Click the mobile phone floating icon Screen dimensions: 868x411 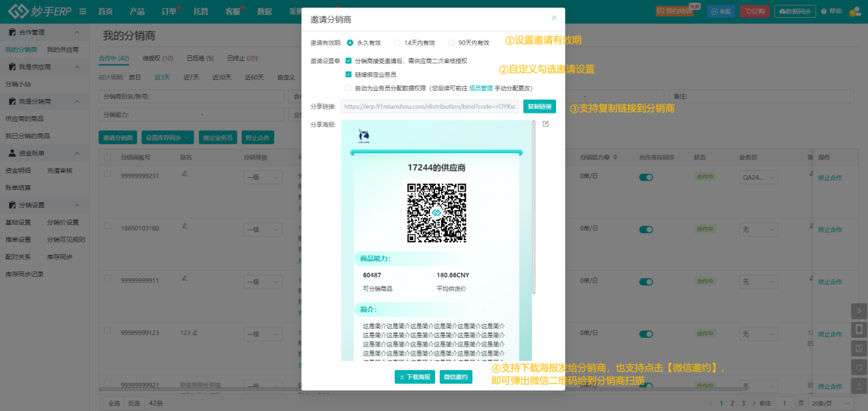click(x=859, y=330)
